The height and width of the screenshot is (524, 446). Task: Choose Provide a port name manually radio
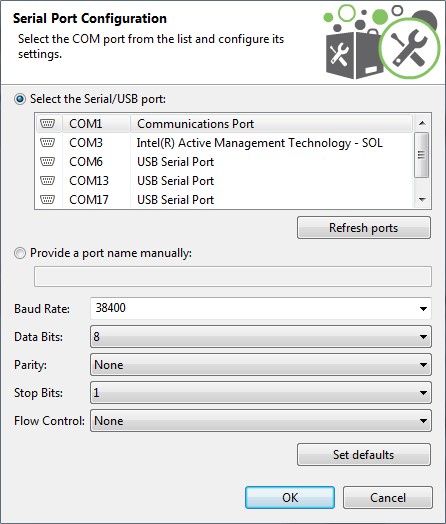tap(20, 253)
